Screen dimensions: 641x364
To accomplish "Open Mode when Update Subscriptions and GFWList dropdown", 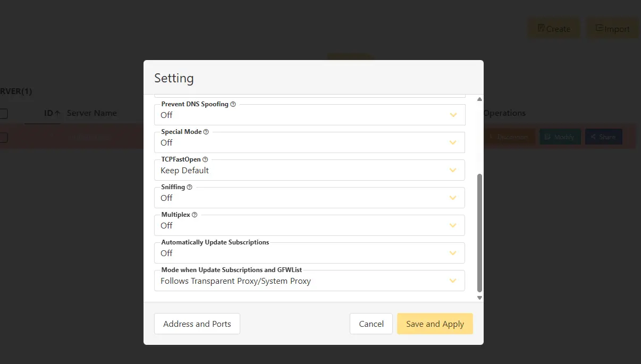I will (309, 281).
